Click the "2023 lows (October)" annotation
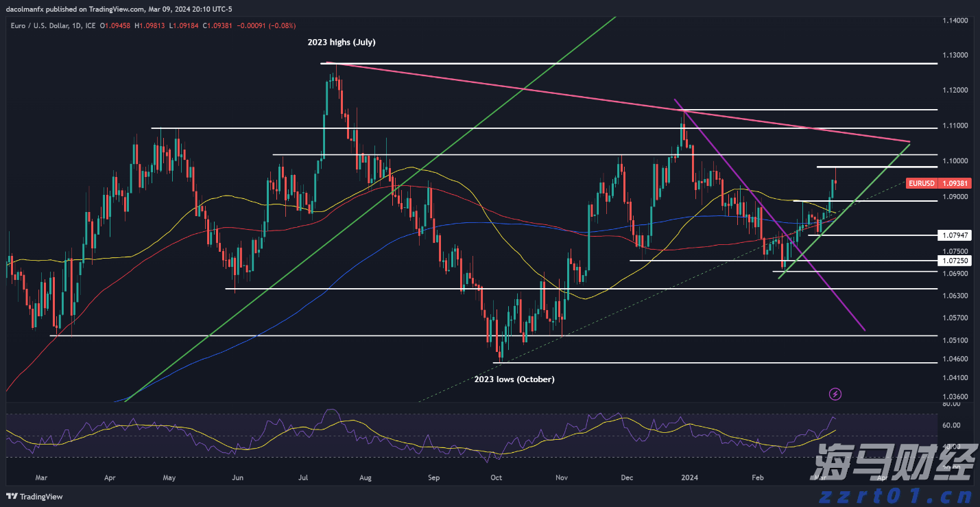 click(x=514, y=379)
